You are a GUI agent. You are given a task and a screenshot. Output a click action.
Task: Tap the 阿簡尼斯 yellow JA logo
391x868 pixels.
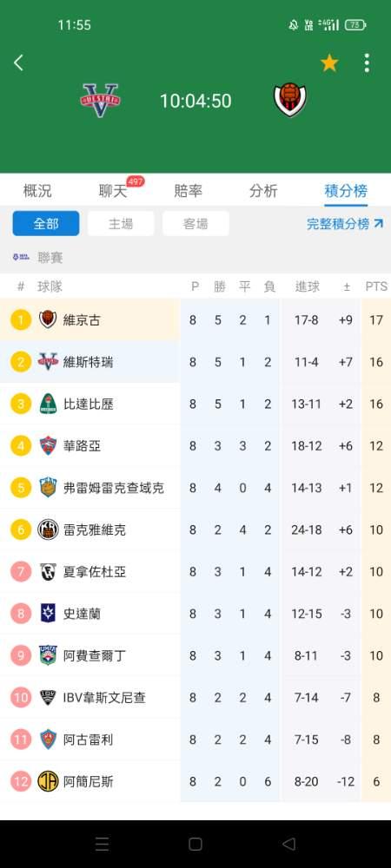48,782
